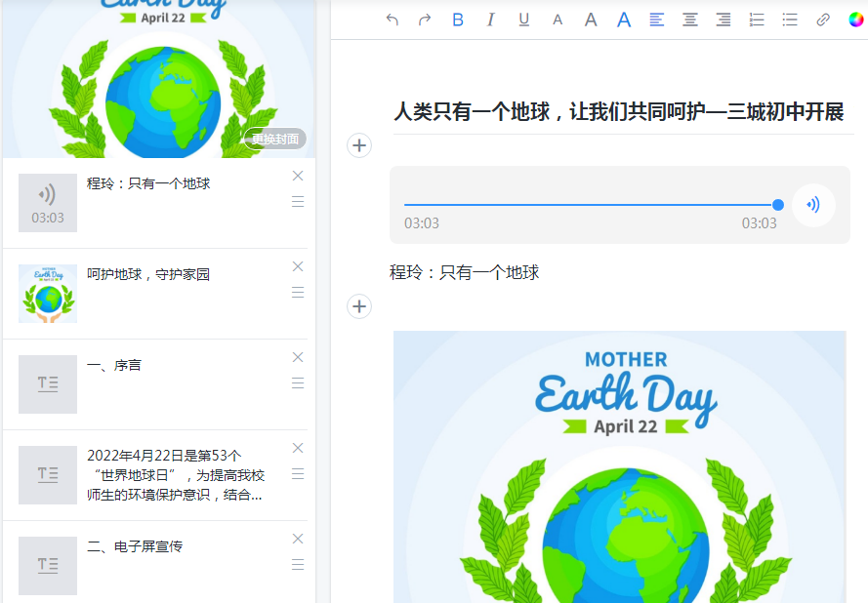This screenshot has width=868, height=603.
Task: Edit the article title field
Action: point(623,112)
